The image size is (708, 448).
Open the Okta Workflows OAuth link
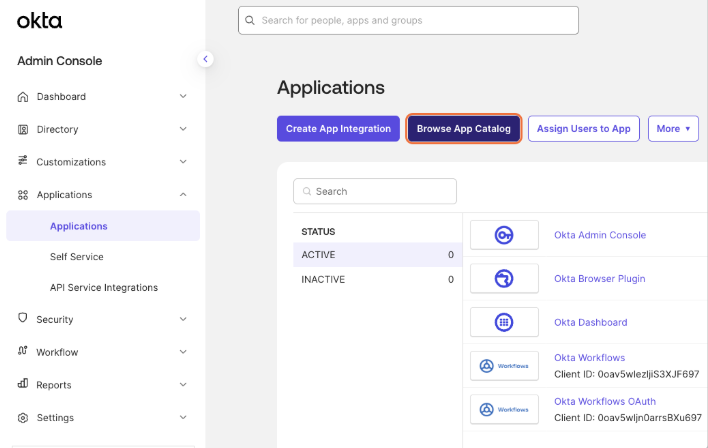point(605,401)
